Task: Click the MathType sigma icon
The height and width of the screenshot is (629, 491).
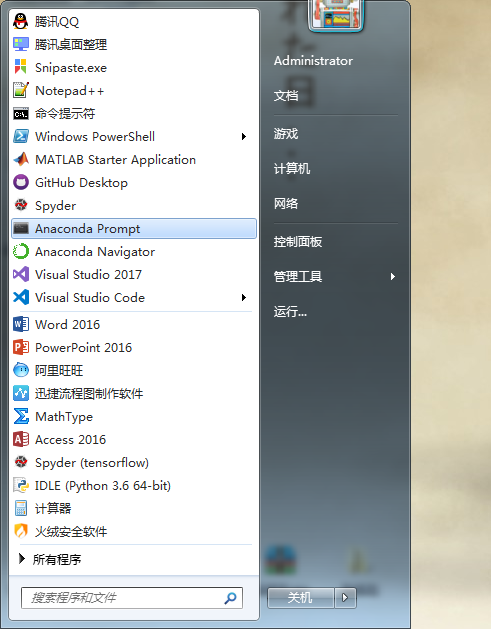Action: point(20,416)
